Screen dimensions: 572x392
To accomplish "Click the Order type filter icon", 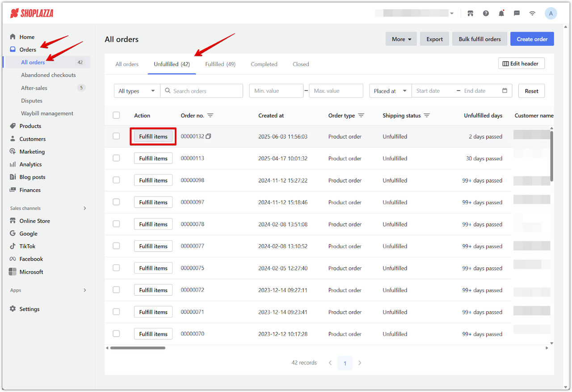I will coord(361,116).
